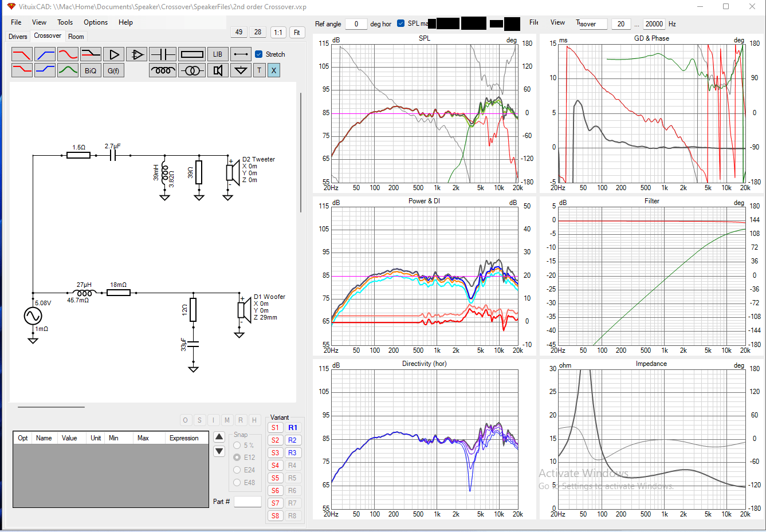Image resolution: width=766 pixels, height=532 pixels.
Task: Click the schematic vertical scrollbar
Action: point(301,152)
